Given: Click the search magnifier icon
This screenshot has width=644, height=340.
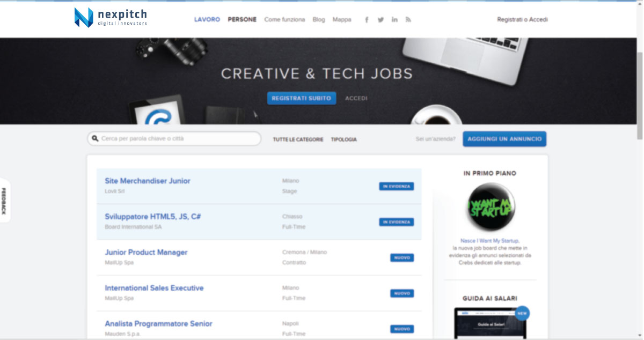Looking at the screenshot, I should tap(95, 138).
